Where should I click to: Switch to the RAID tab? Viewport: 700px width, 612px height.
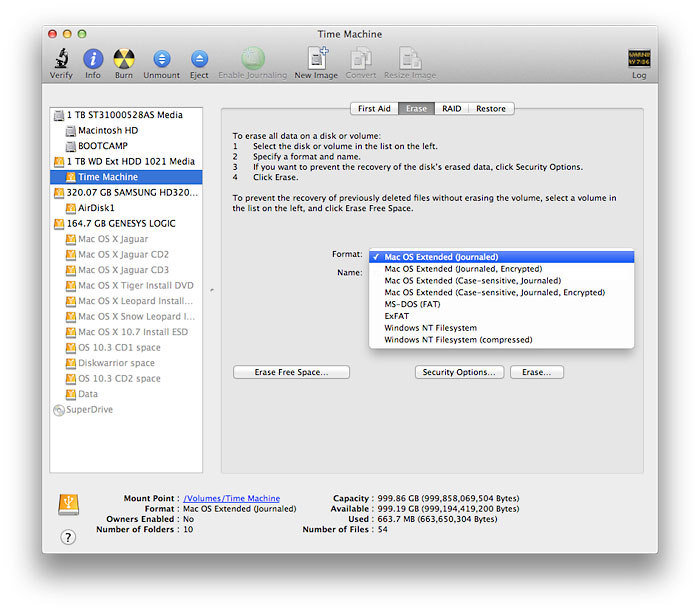click(451, 108)
